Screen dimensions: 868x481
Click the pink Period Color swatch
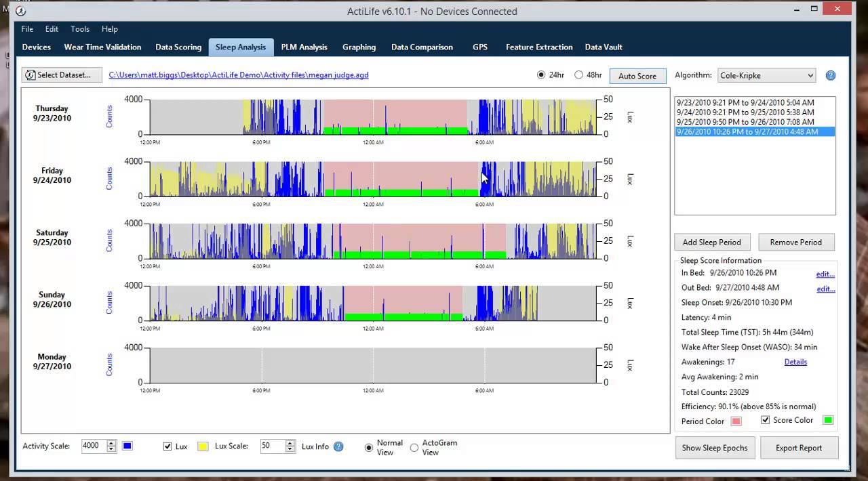[736, 421]
